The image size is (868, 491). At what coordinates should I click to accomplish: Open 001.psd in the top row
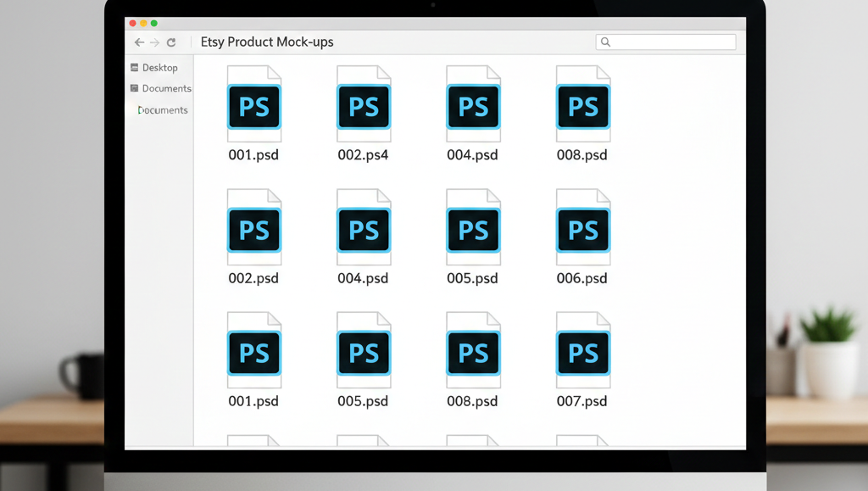coord(253,105)
